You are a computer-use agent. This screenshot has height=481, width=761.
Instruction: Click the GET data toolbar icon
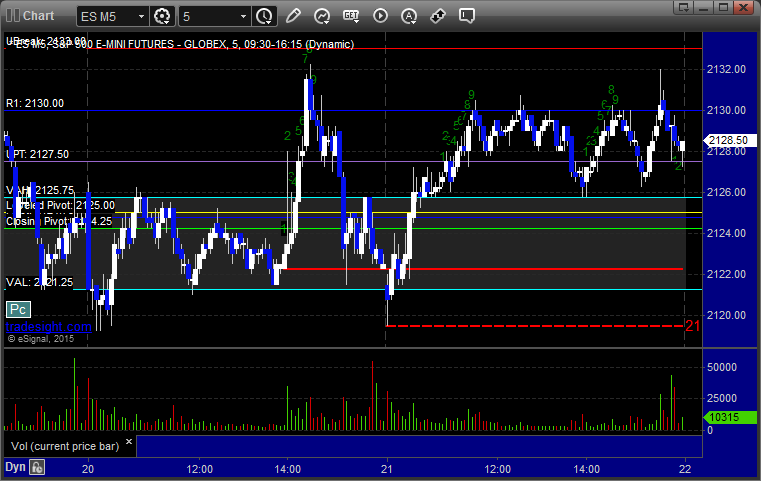pos(351,16)
